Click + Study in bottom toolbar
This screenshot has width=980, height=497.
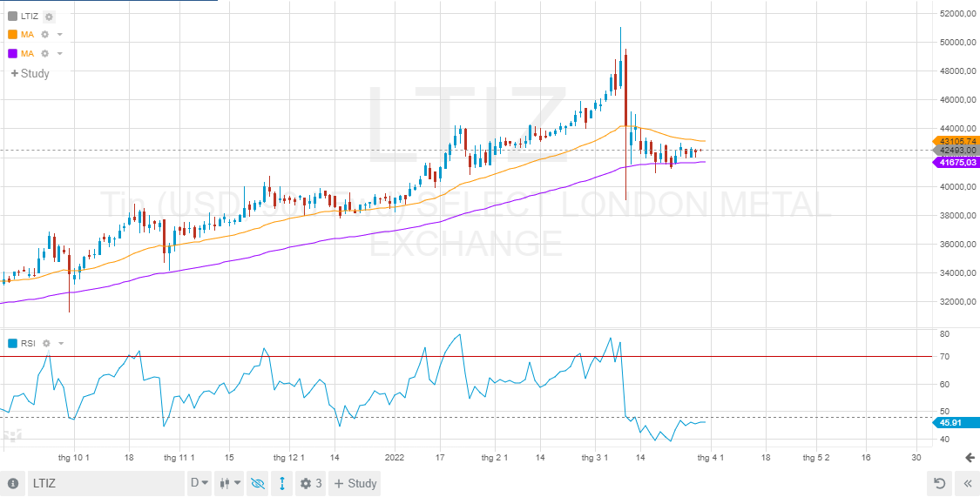point(355,483)
